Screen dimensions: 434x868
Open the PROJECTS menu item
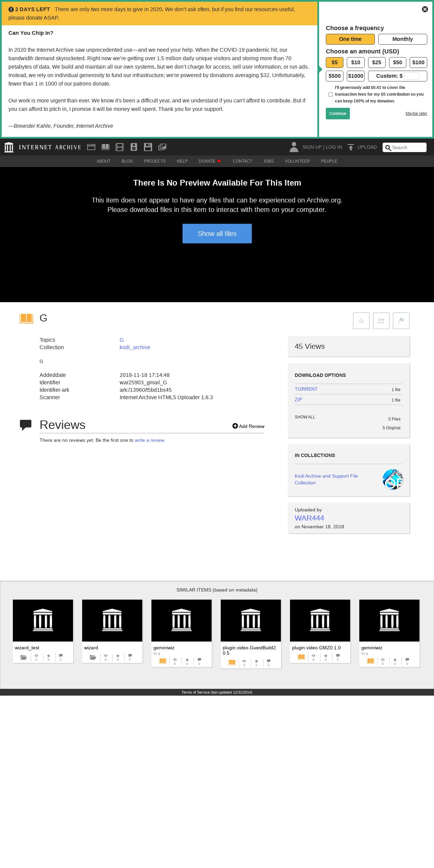tap(155, 161)
